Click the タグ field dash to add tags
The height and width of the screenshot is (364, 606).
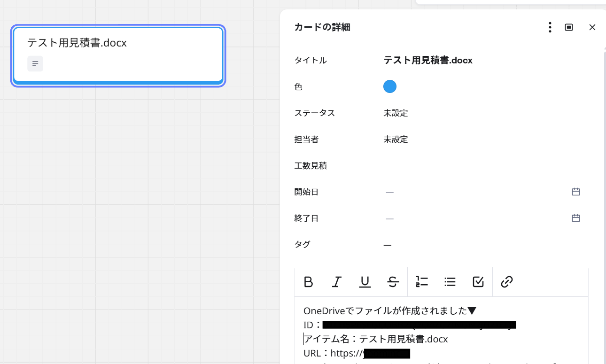[x=388, y=245]
